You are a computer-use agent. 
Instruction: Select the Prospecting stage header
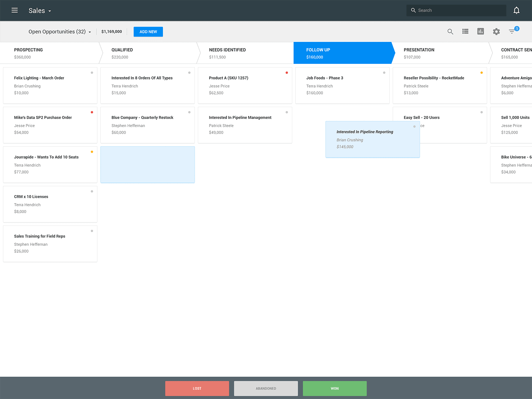[50, 53]
